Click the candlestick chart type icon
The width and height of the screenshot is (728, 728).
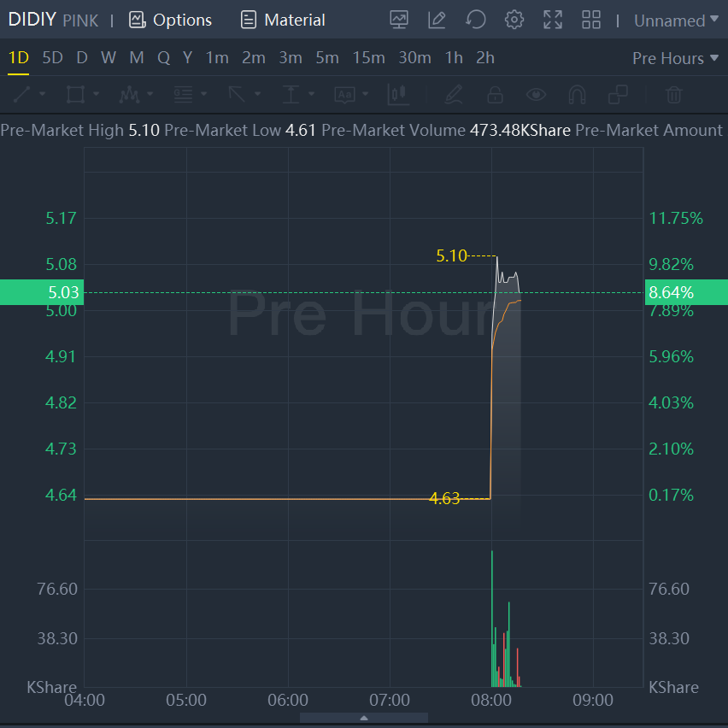tap(398, 94)
